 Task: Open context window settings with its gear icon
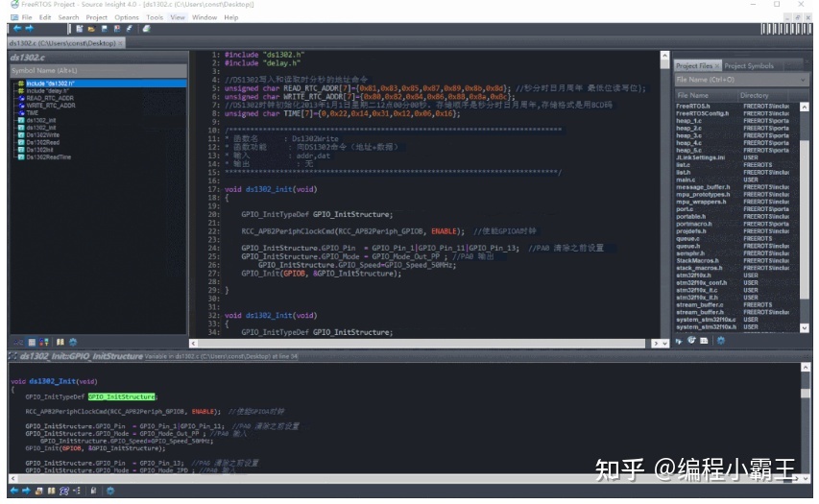[x=110, y=491]
